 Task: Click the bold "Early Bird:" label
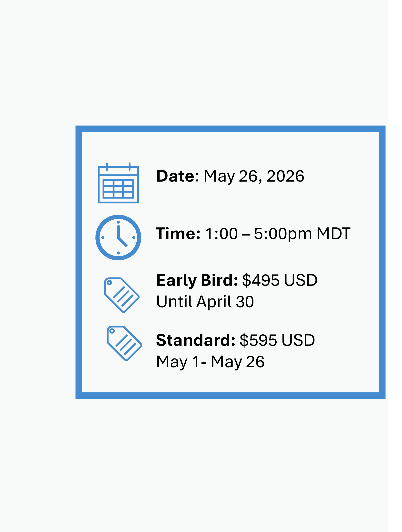(x=197, y=280)
